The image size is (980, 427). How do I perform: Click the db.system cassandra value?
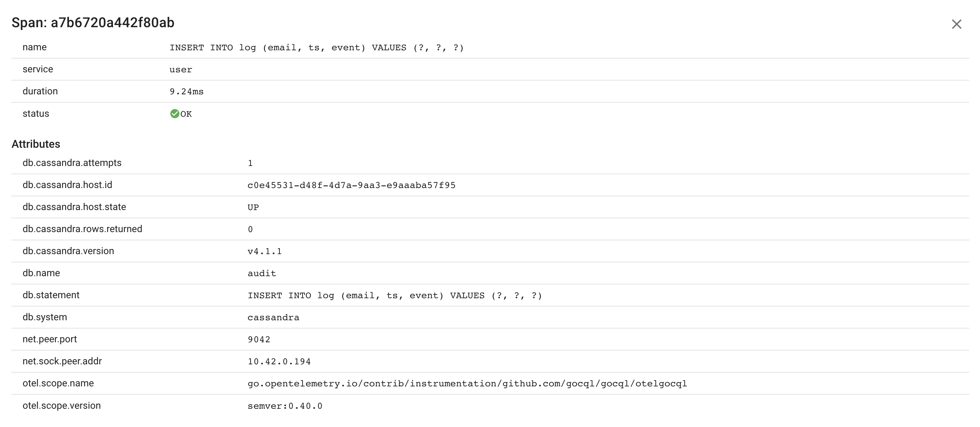coord(274,317)
